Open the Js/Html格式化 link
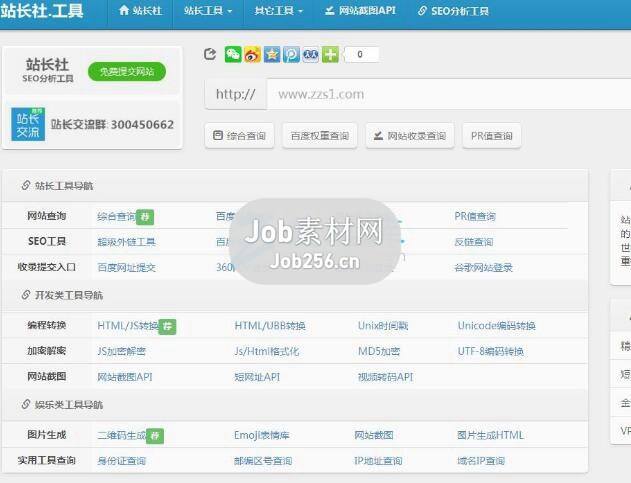 point(267,351)
